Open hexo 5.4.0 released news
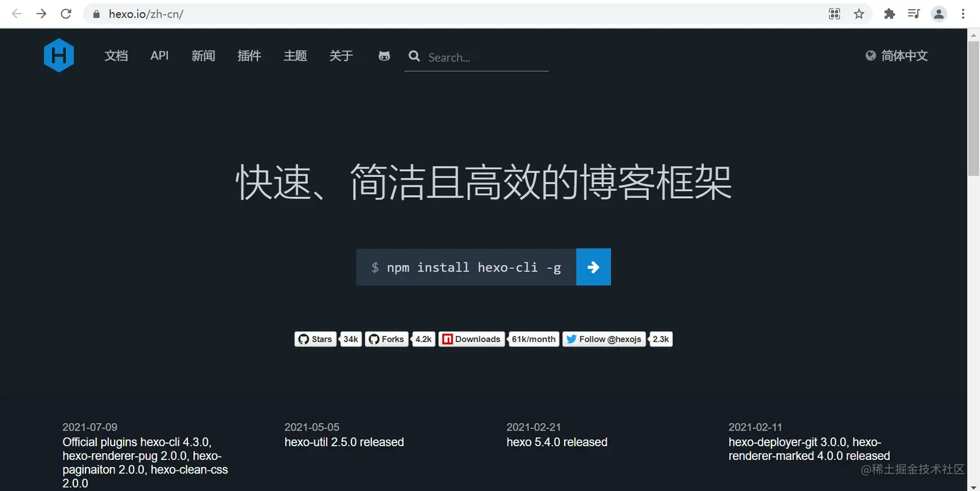980x491 pixels. coord(557,442)
